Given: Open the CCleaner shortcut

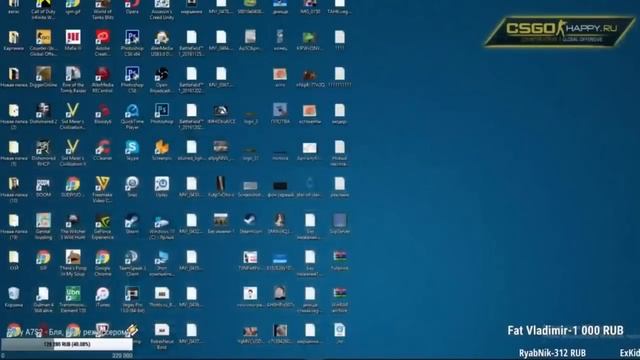Looking at the screenshot, I should (102, 150).
